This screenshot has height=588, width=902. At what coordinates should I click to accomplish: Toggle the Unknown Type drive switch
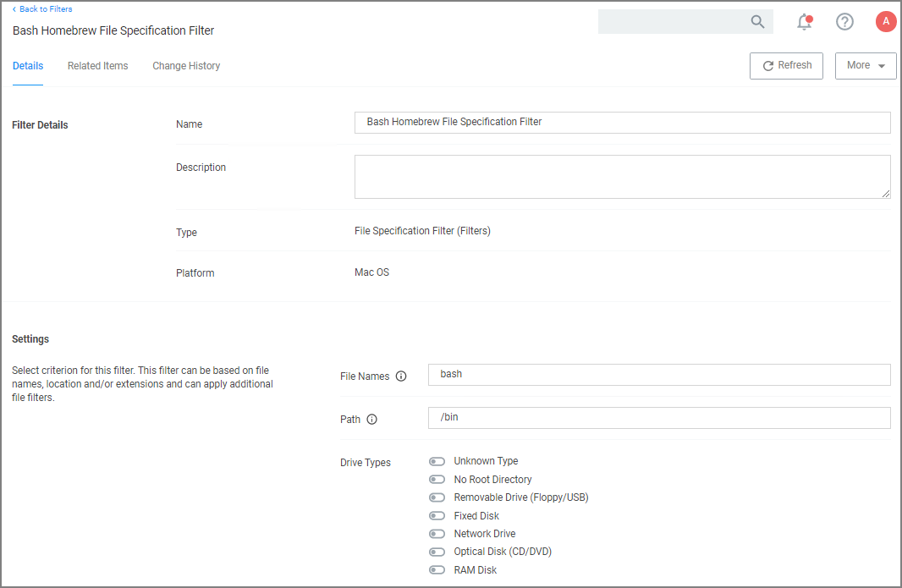437,462
